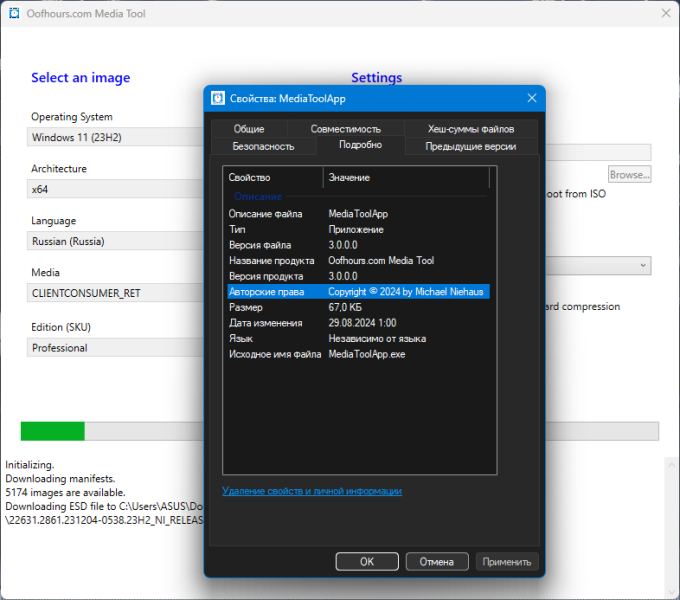The width and height of the screenshot is (680, 600).
Task: Click the Значение column header
Action: click(406, 177)
